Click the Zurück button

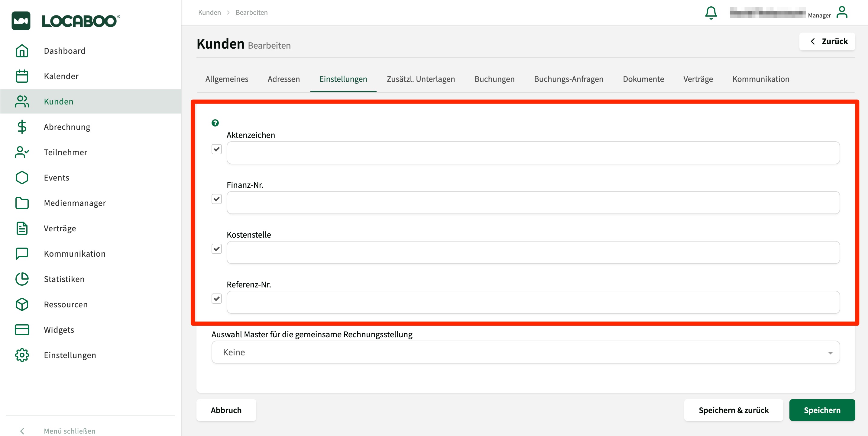click(827, 41)
